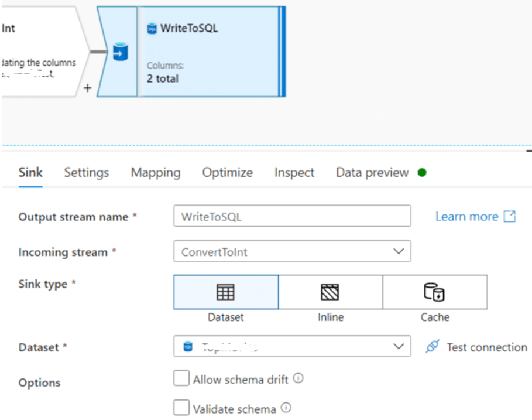
Task: Click the Allow schema drift info icon
Action: pyautogui.click(x=298, y=378)
